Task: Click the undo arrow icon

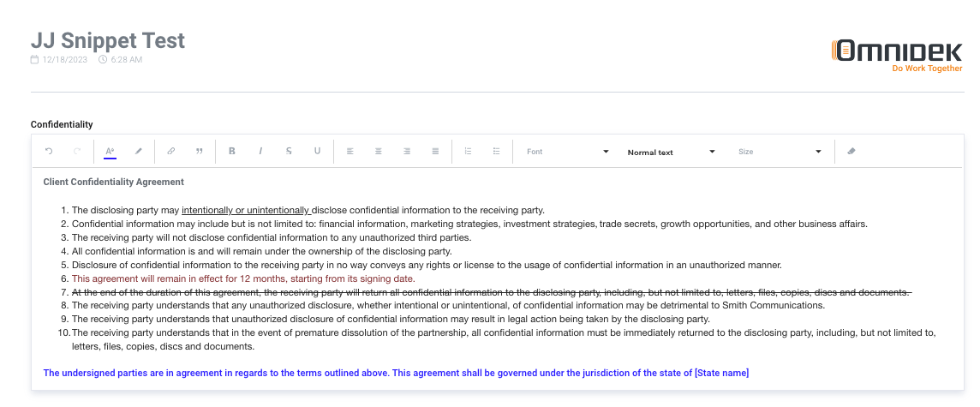Action: click(x=49, y=152)
